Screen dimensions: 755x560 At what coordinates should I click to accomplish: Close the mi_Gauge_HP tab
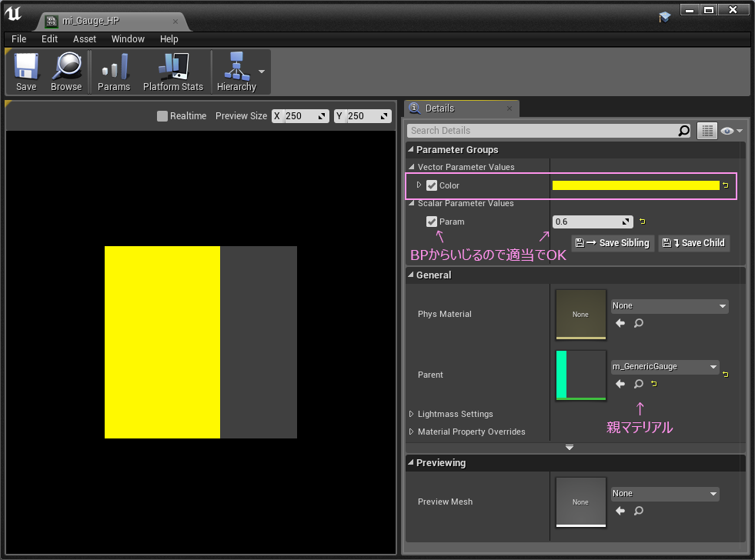pyautogui.click(x=175, y=22)
